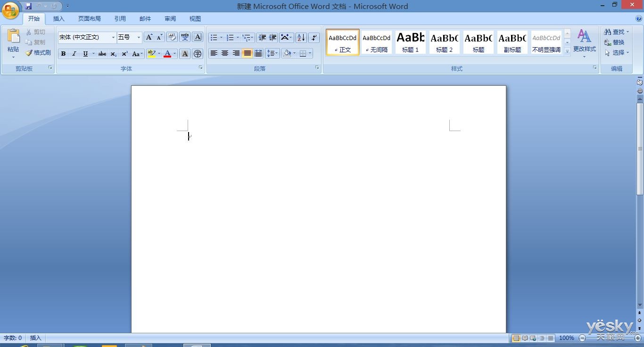
Task: Center align text
Action: coord(225,53)
